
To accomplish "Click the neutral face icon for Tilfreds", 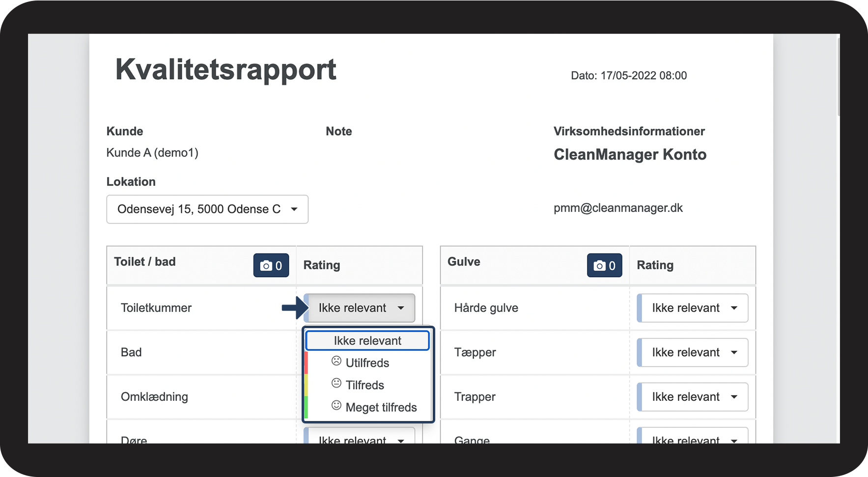I will (336, 383).
